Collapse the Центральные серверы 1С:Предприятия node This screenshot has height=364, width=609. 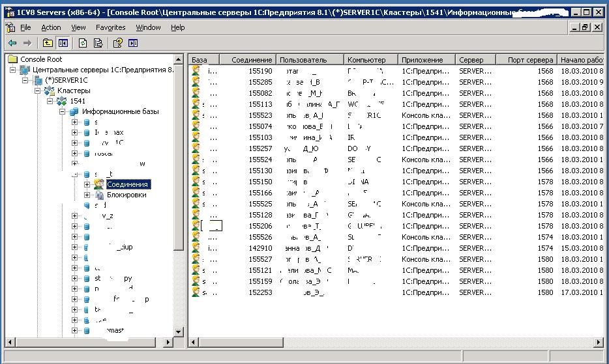13,70
